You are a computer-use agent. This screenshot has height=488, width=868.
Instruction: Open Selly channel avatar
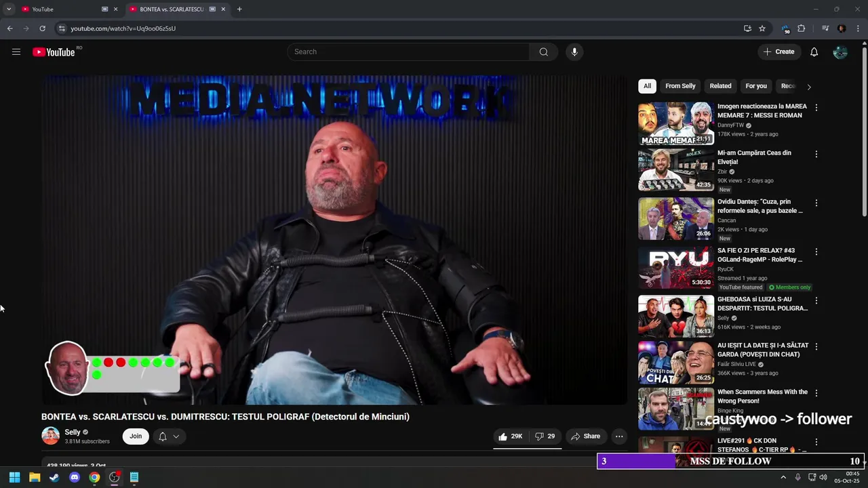coord(51,436)
